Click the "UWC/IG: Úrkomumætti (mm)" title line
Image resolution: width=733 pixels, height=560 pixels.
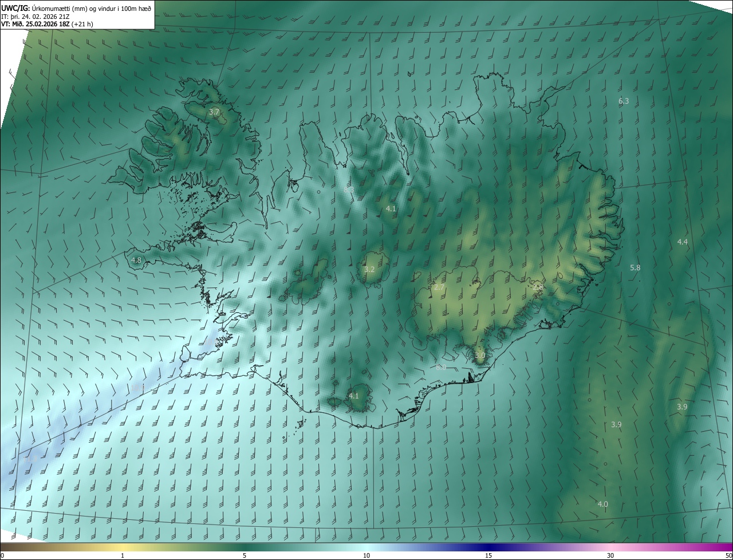click(x=76, y=7)
